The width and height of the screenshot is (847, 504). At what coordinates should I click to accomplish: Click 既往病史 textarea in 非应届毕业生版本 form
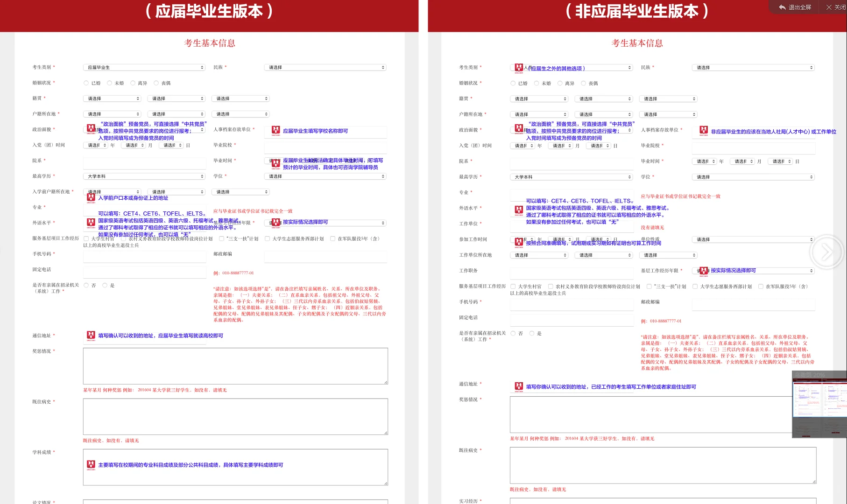point(663,465)
